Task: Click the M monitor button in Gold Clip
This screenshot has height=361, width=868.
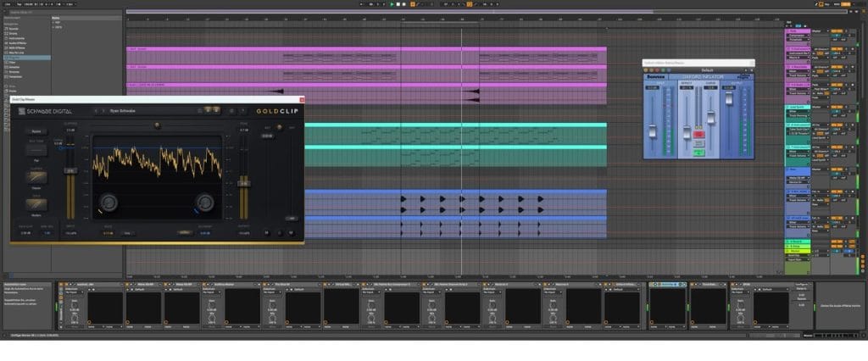Action: point(267,233)
